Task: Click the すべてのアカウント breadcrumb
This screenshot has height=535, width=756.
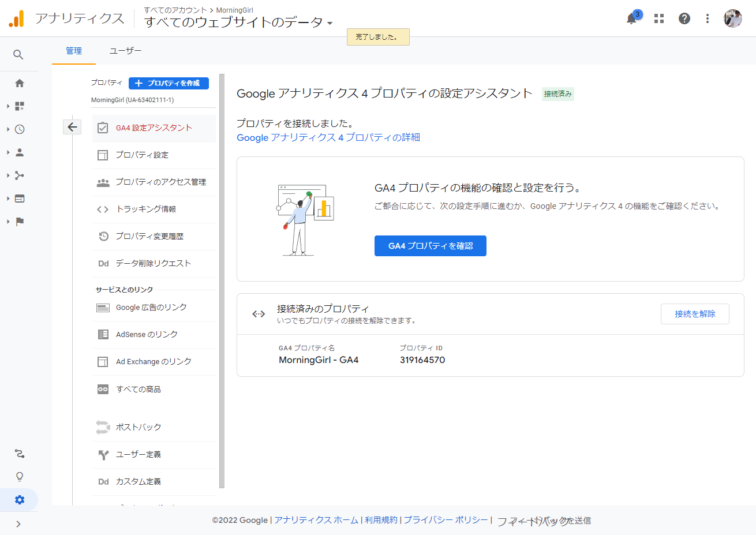Action: pos(175,10)
